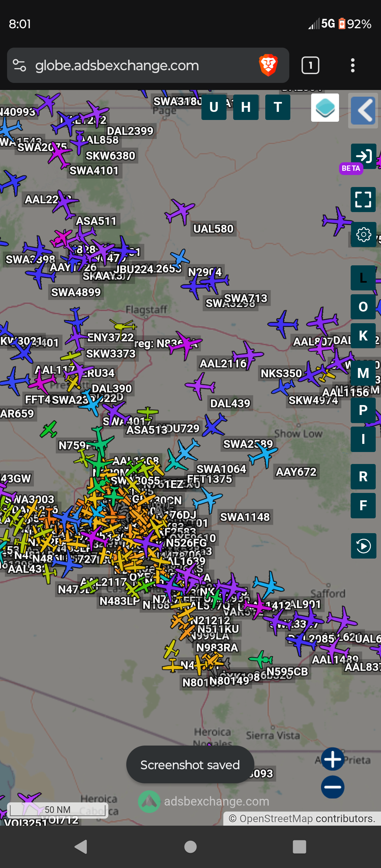The image size is (381, 868).
Task: Tap Android back navigation button
Action: (81, 846)
